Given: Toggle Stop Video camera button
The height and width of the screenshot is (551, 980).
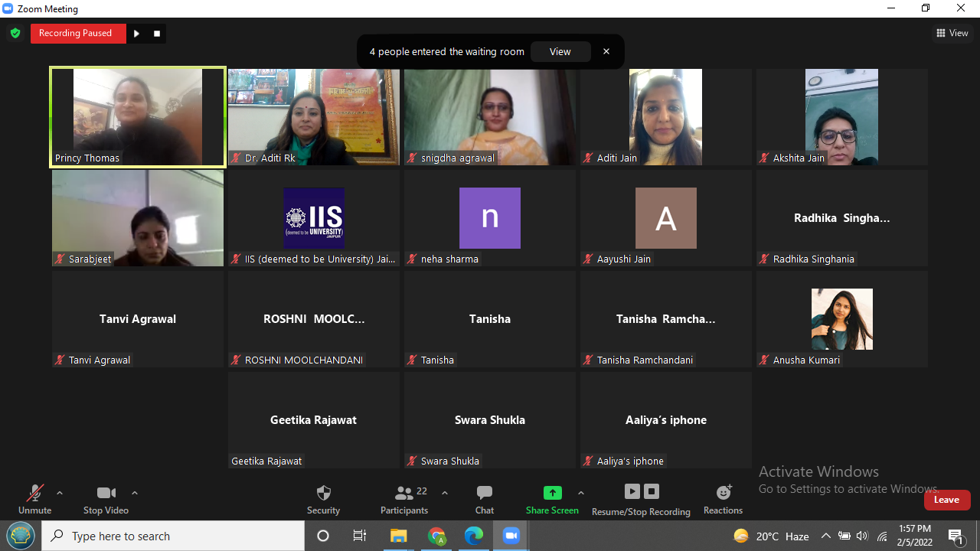Looking at the screenshot, I should click(x=106, y=499).
